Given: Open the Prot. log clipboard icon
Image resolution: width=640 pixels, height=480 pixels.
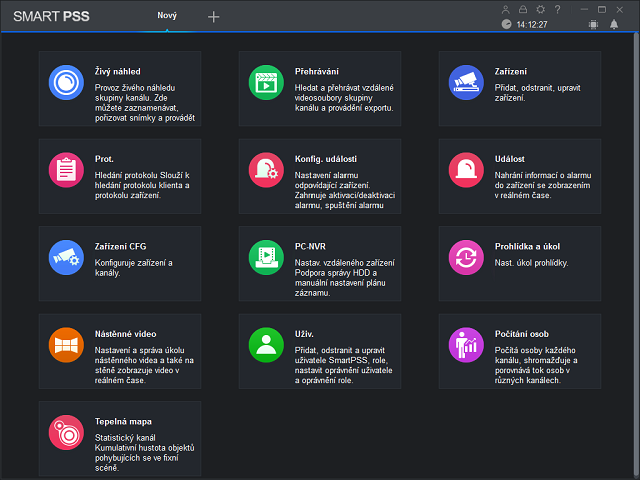Looking at the screenshot, I should coord(66,170).
